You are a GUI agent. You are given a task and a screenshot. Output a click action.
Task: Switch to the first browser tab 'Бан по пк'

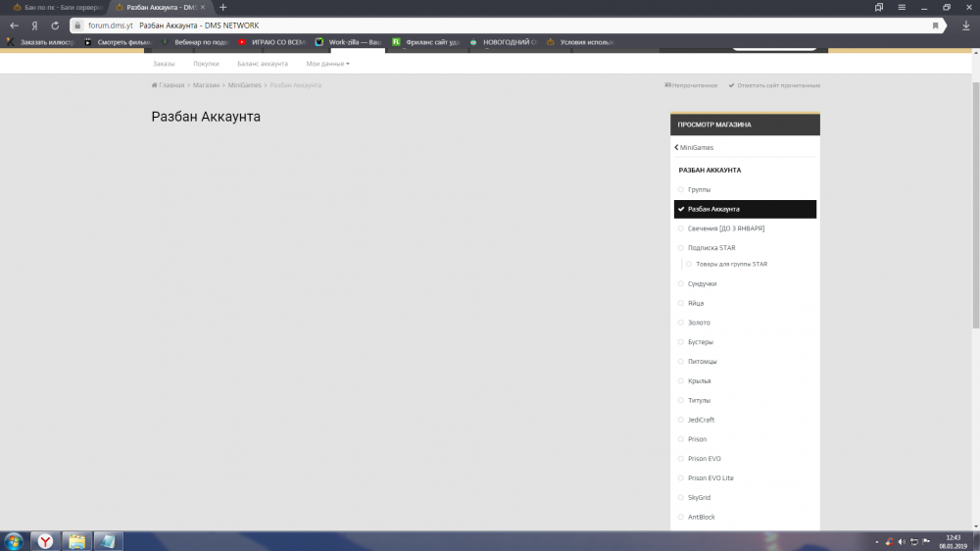click(55, 7)
